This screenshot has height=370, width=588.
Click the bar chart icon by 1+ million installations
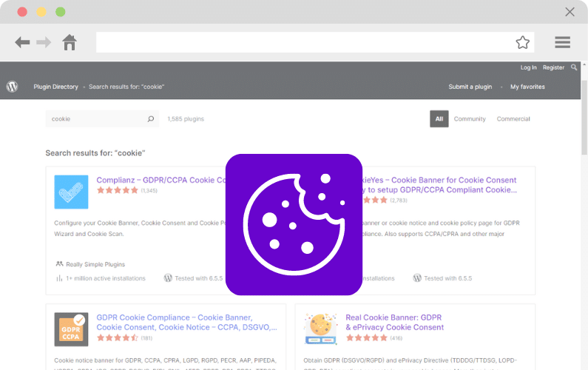coord(59,278)
